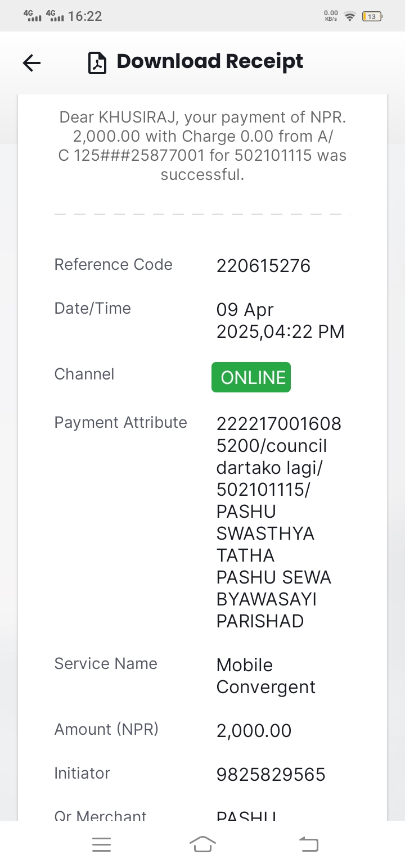Tap the payment success message text
Screen dimensions: 405x868
[202, 146]
